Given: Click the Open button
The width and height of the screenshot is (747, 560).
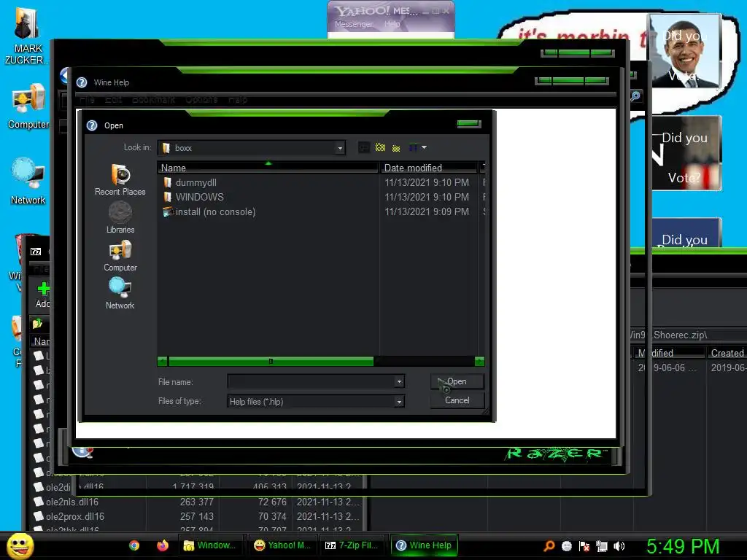Looking at the screenshot, I should [x=457, y=381].
